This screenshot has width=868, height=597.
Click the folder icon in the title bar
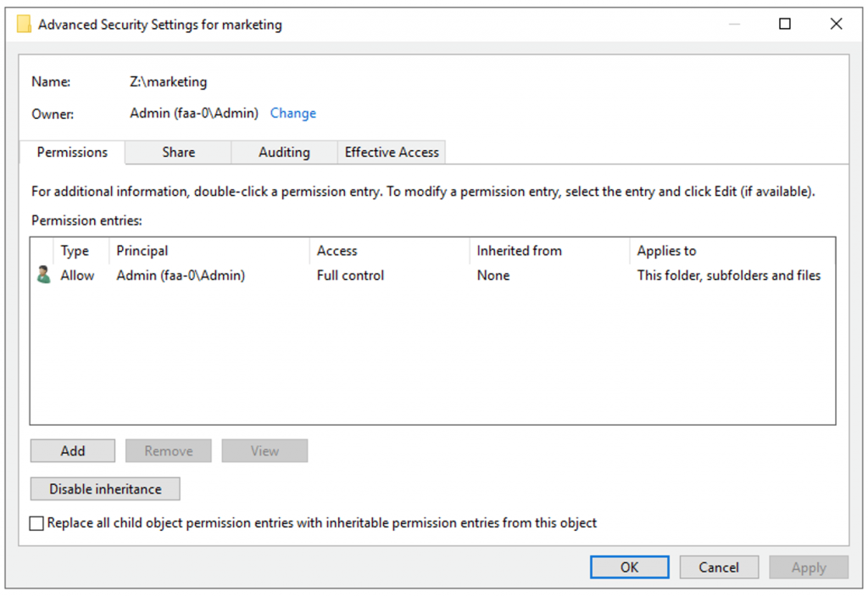[24, 24]
